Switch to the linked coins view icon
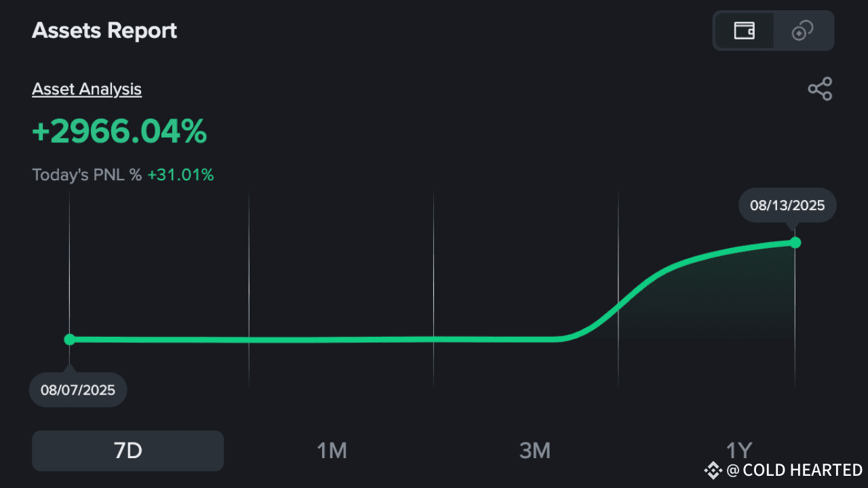 click(803, 30)
